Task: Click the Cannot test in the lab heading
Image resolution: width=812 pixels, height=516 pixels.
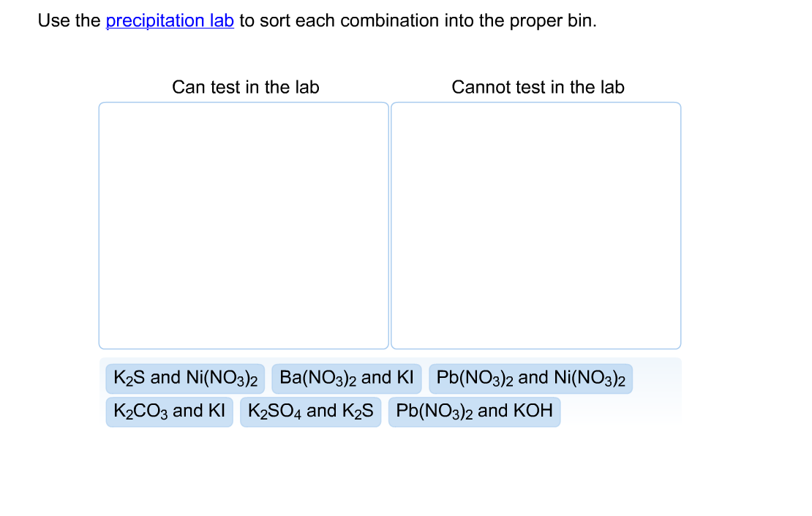Action: point(538,87)
